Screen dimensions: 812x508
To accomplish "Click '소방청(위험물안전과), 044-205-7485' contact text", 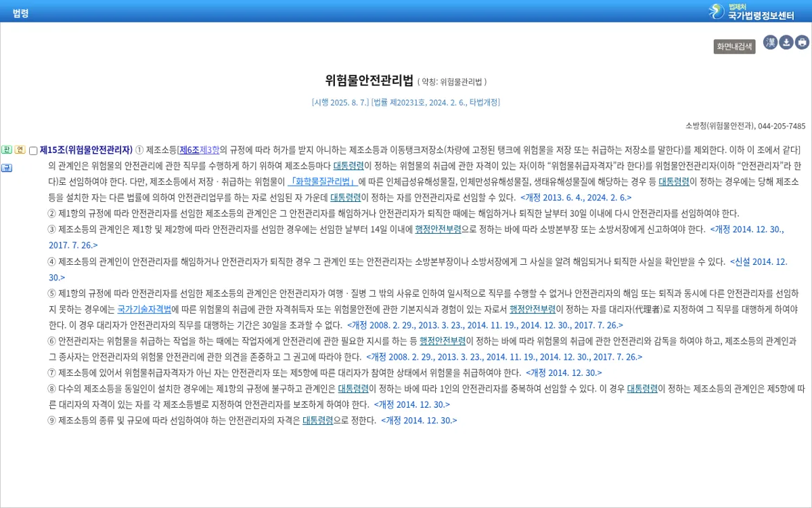I will click(x=746, y=126).
